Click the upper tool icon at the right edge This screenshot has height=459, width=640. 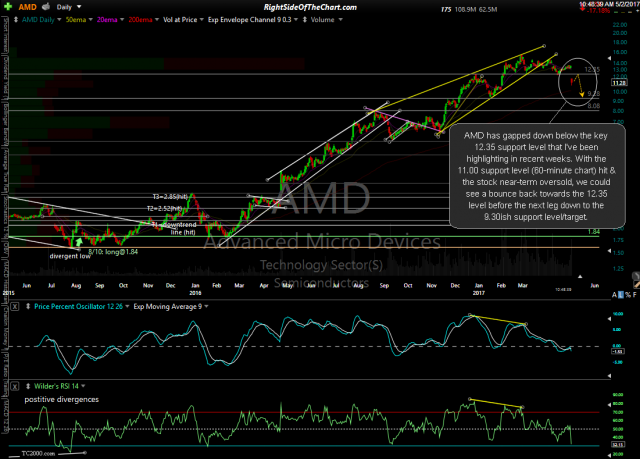tap(636, 276)
